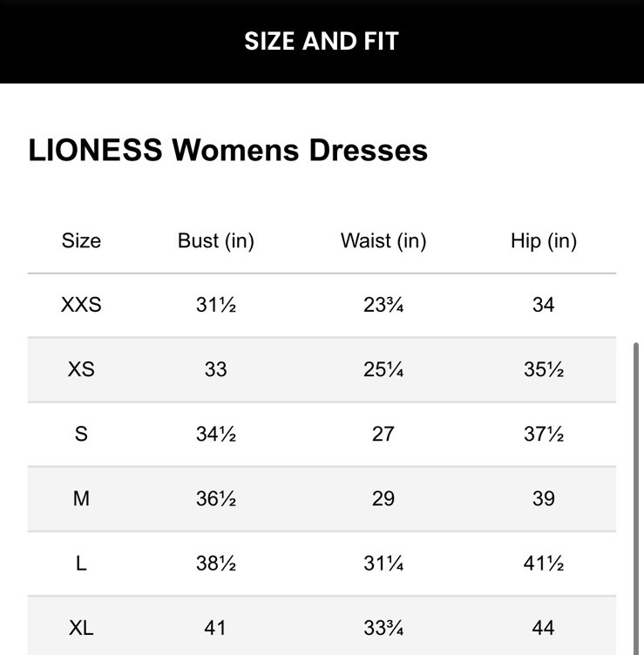Click the S size row label
The width and height of the screenshot is (644, 655).
[81, 434]
